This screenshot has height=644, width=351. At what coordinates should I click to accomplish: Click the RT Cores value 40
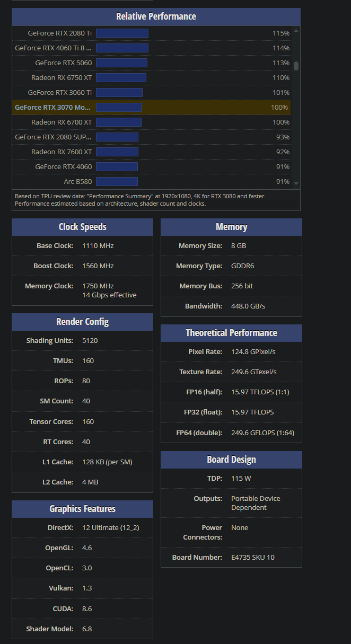click(x=86, y=442)
